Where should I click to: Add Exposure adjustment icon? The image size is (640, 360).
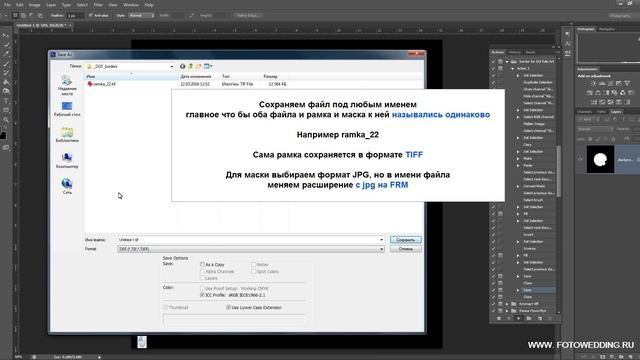(619, 83)
